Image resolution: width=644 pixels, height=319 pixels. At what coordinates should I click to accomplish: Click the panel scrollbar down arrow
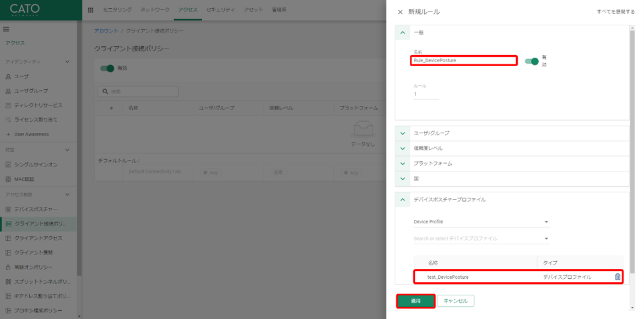point(632,309)
